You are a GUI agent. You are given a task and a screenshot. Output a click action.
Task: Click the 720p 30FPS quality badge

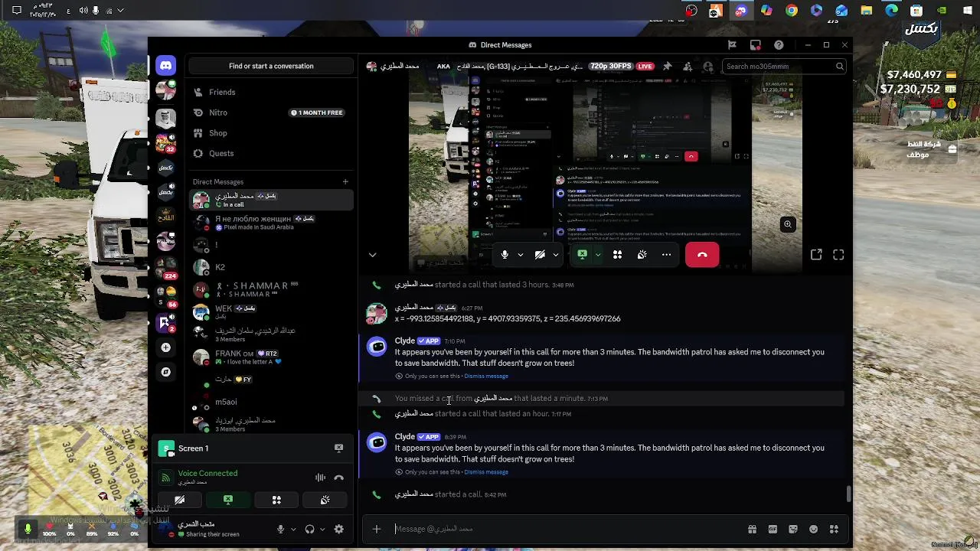[609, 67]
